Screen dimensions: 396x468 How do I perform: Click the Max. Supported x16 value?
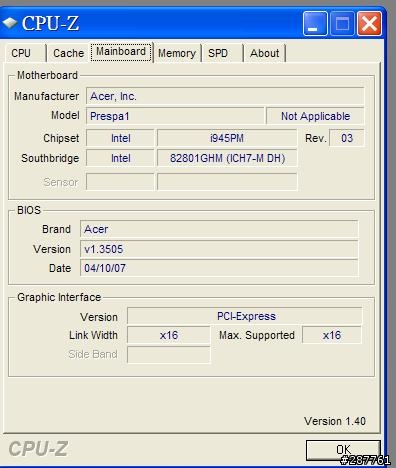click(x=332, y=335)
